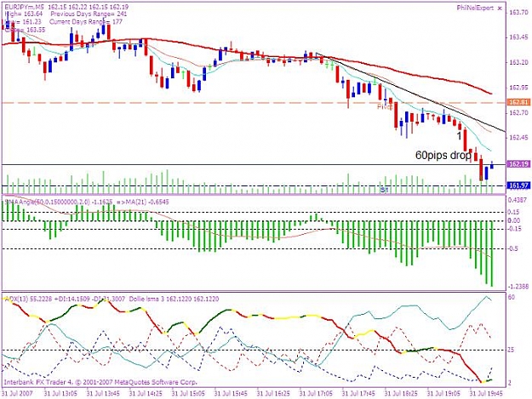The image size is (532, 399).
Task: Click the '31 Jul 19:45' time axis label
Action: coord(486,394)
